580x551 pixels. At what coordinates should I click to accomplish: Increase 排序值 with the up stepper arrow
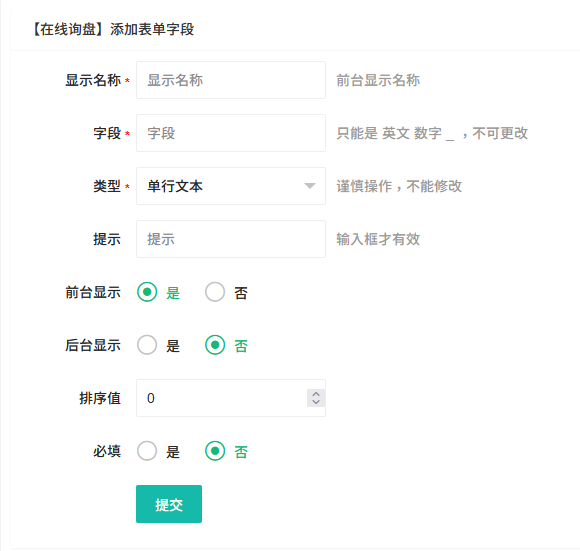tap(316, 394)
